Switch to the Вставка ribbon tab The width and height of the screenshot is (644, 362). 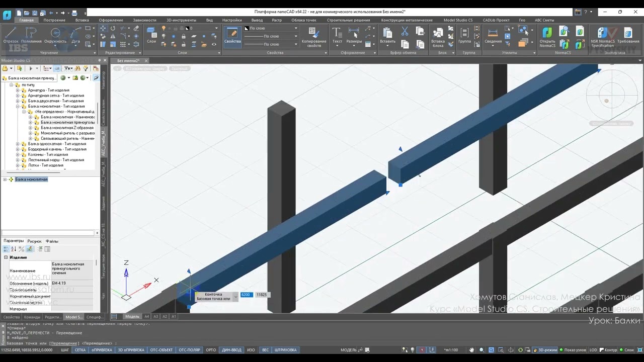[82, 20]
